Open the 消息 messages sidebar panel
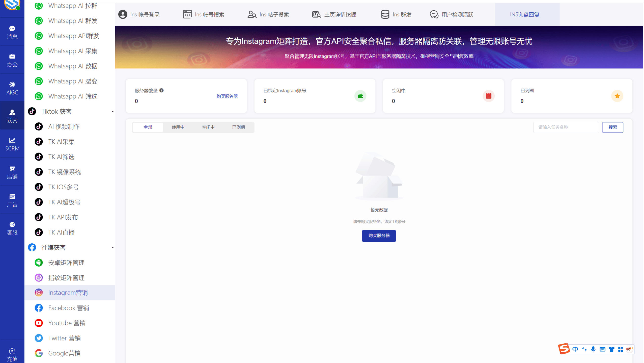The image size is (644, 363). [x=12, y=32]
